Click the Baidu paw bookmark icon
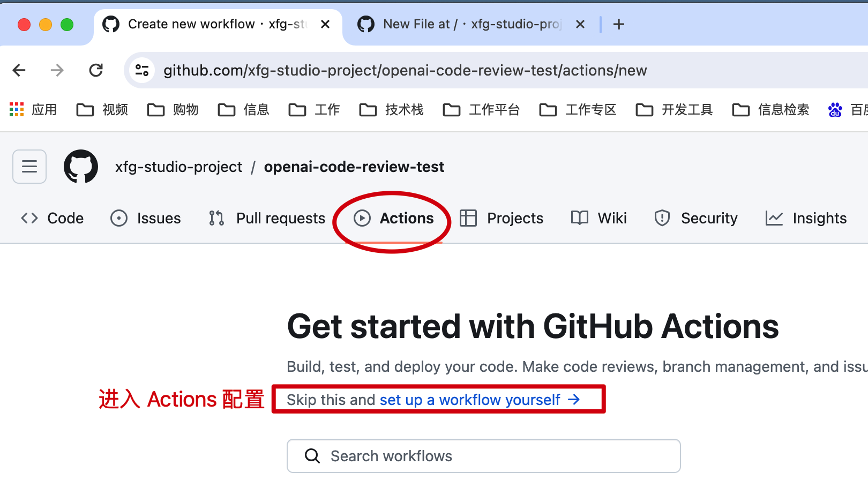 (x=835, y=110)
